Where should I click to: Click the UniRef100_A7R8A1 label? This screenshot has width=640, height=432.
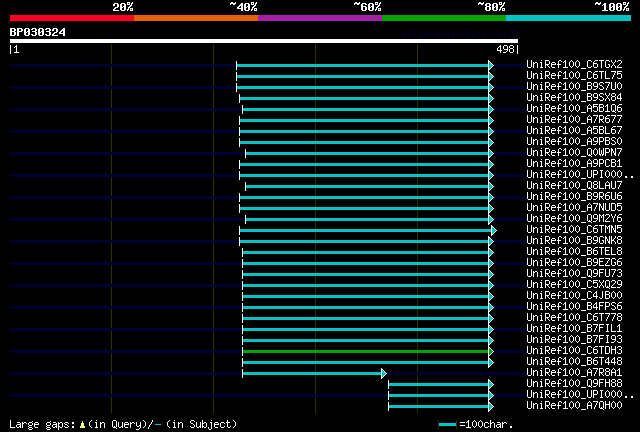pos(574,373)
